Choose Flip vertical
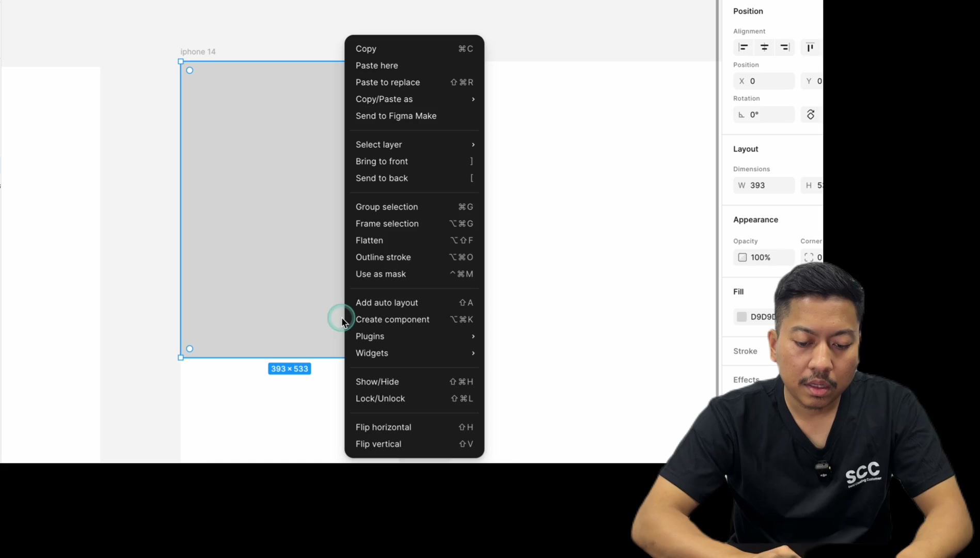 click(414, 444)
